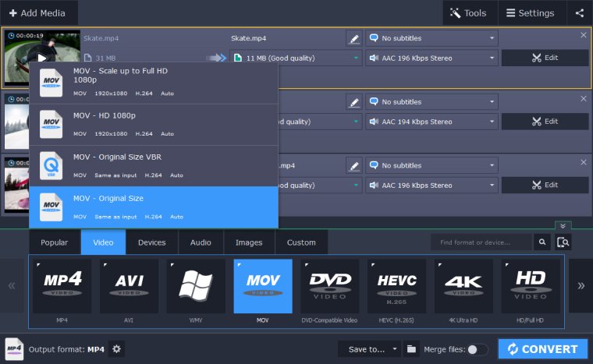
Task: Switch to the Video tab
Action: pos(103,242)
